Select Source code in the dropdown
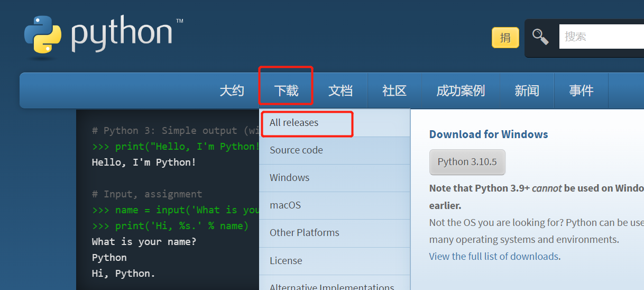644x290 pixels. [x=335, y=150]
